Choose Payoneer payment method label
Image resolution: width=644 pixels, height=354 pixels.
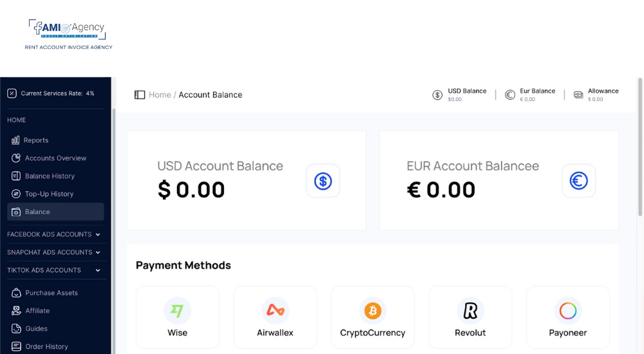pos(568,333)
